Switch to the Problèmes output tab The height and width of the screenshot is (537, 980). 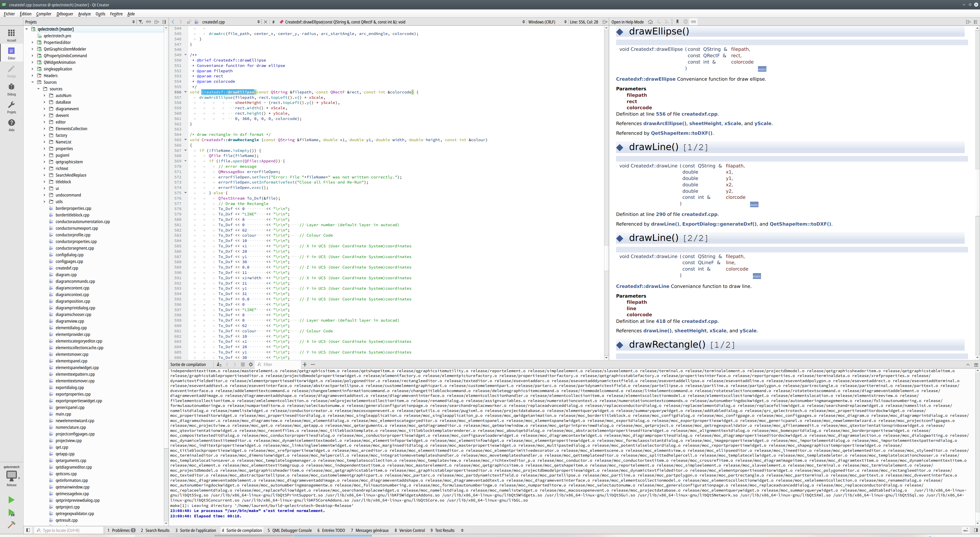(121, 530)
